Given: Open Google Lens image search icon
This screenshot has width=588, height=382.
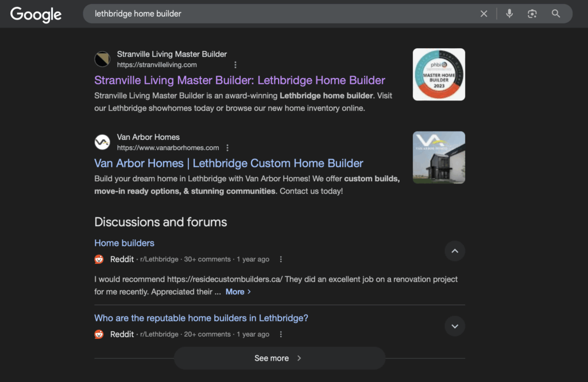Looking at the screenshot, I should [532, 14].
